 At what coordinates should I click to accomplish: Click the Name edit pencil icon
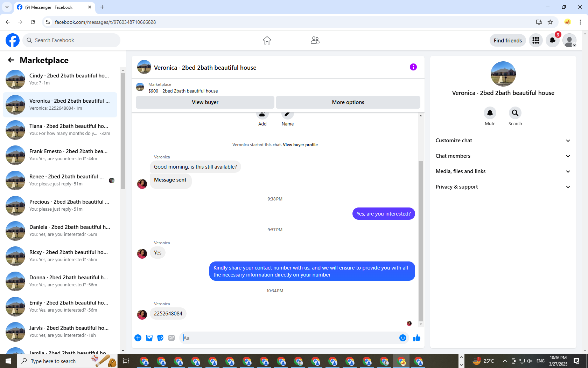(x=288, y=114)
